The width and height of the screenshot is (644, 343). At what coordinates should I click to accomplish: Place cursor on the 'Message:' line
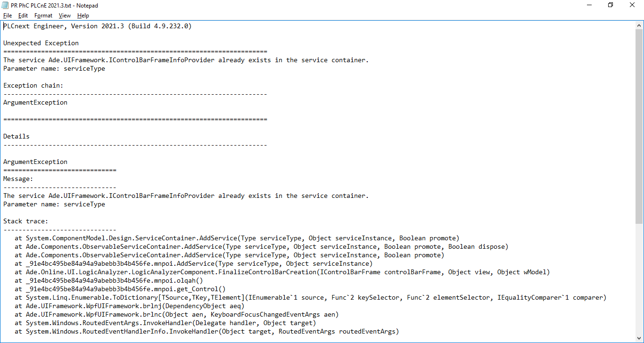18,179
